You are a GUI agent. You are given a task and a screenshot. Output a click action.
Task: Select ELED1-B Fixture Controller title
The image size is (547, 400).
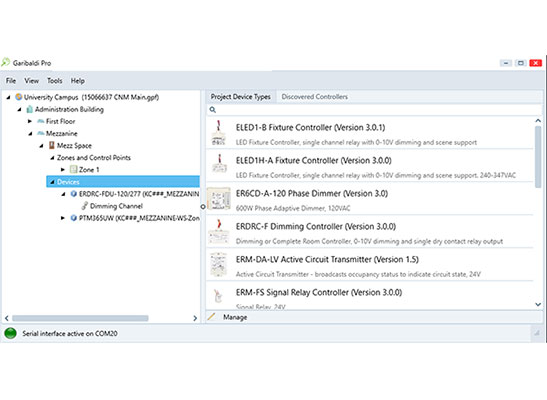pyautogui.click(x=310, y=128)
